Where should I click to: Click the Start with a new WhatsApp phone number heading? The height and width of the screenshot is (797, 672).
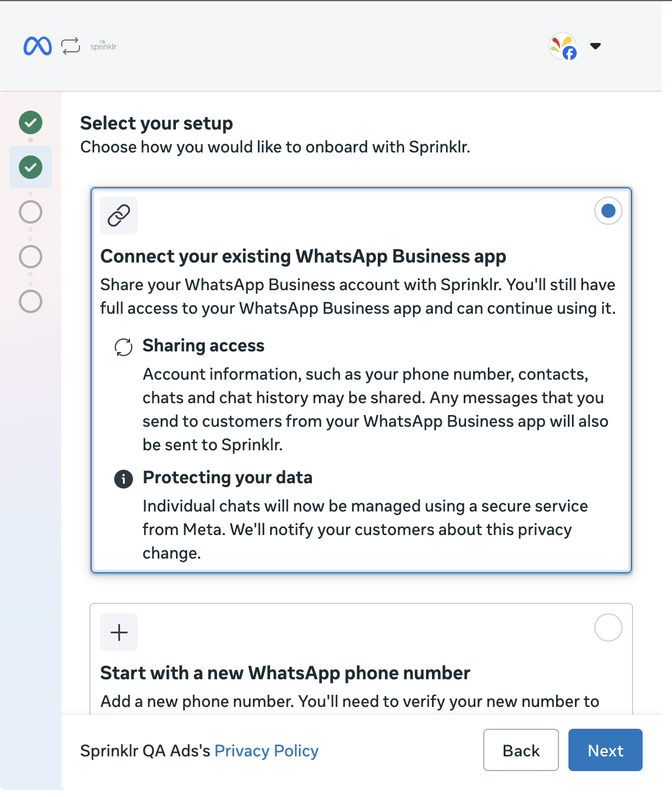click(x=285, y=673)
